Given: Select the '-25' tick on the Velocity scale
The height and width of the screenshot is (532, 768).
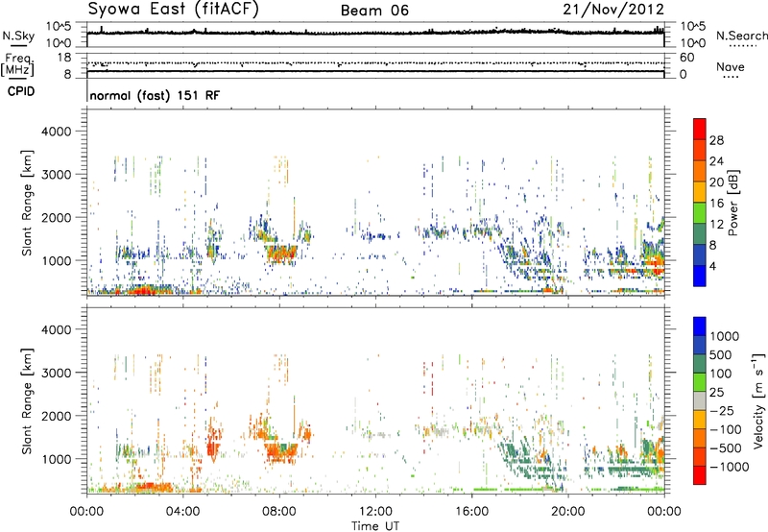Looking at the screenshot, I should click(722, 411).
